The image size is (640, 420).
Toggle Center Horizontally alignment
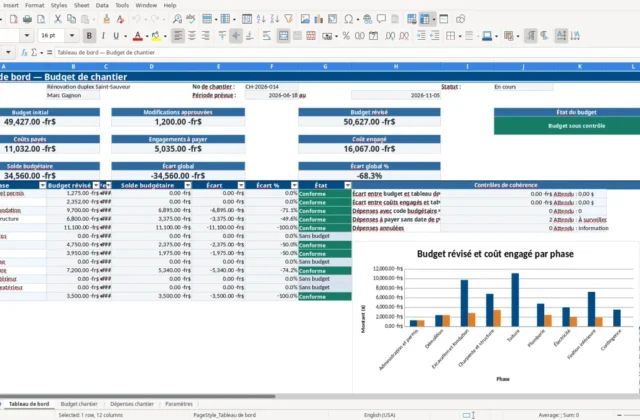(191, 36)
